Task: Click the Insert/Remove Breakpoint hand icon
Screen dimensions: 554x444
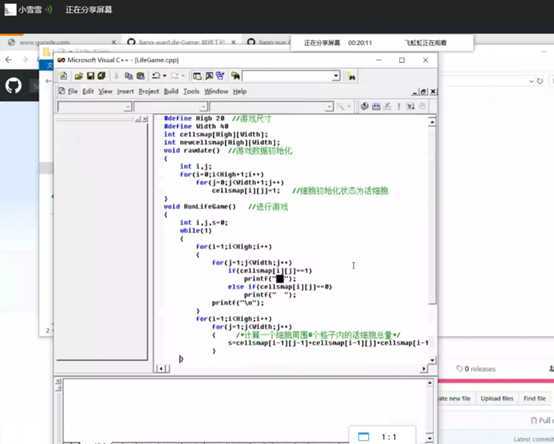Action: click(422, 106)
